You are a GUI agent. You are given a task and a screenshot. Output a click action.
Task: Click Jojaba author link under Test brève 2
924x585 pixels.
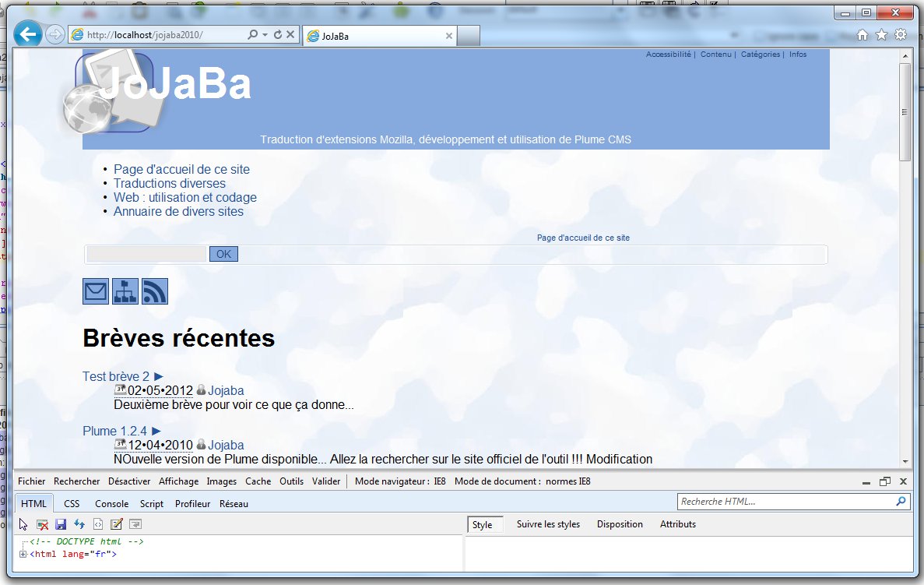click(x=226, y=390)
